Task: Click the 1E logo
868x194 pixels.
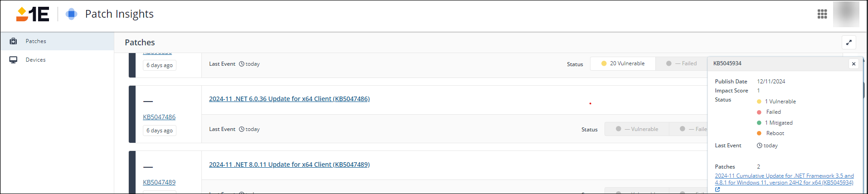Action: [x=33, y=14]
